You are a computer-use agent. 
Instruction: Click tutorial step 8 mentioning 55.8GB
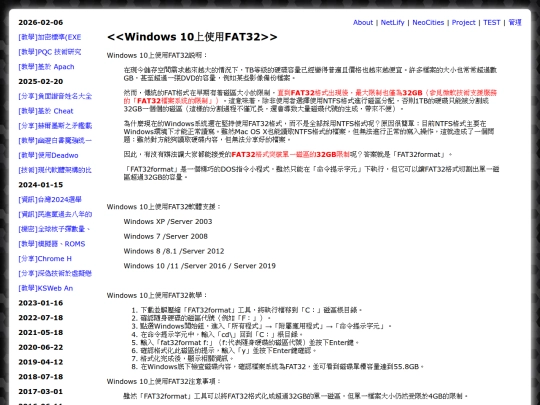click(x=282, y=366)
